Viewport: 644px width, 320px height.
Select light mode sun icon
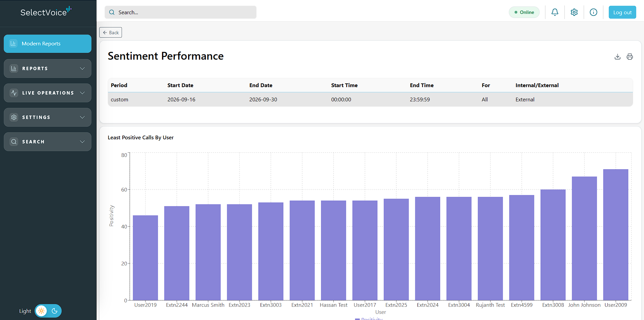click(x=41, y=311)
